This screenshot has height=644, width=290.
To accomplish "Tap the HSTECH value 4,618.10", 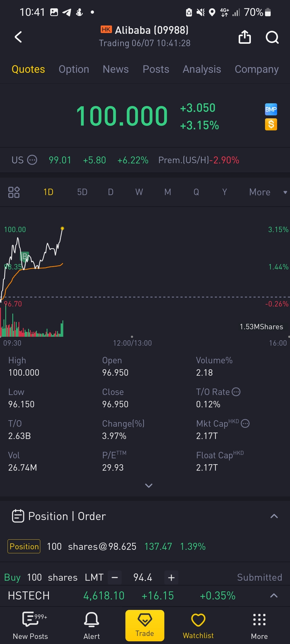I will click(104, 595).
